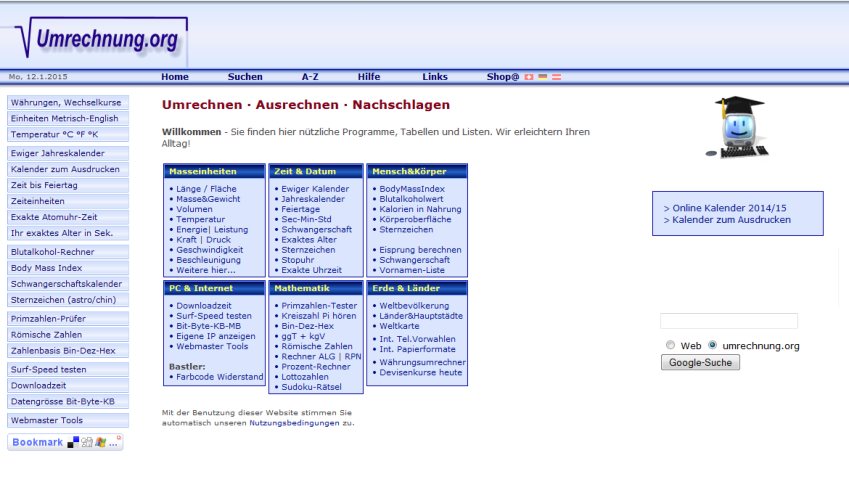849x501 pixels.
Task: Expand more bookmark options via the ellipsis
Action: click(115, 442)
